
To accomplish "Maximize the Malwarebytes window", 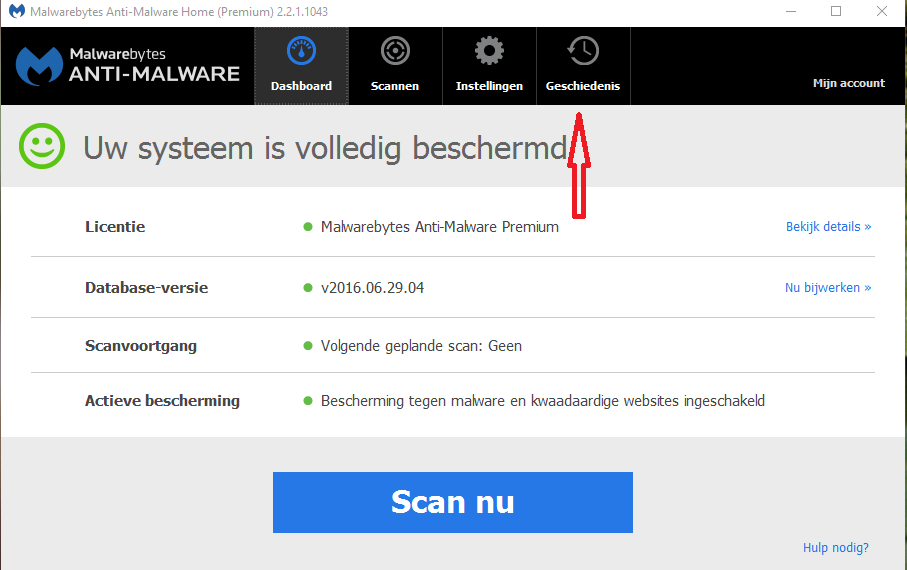I will click(x=836, y=12).
